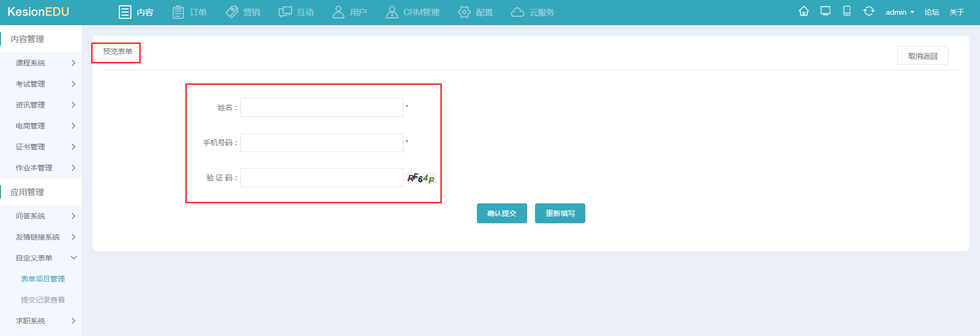Click the 重新填写 reset button
Image resolution: width=980 pixels, height=336 pixels.
560,213
